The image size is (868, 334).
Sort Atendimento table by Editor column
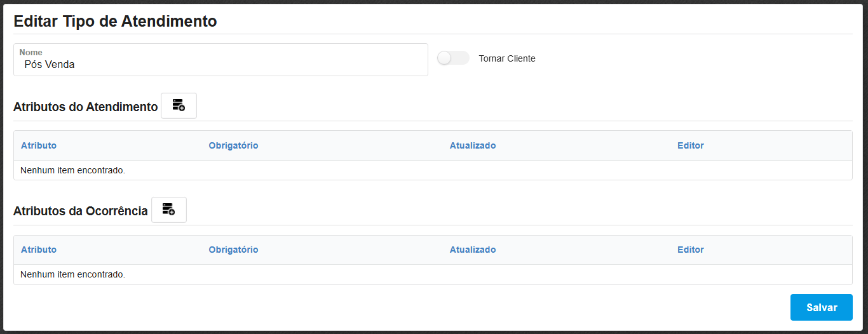(x=690, y=145)
